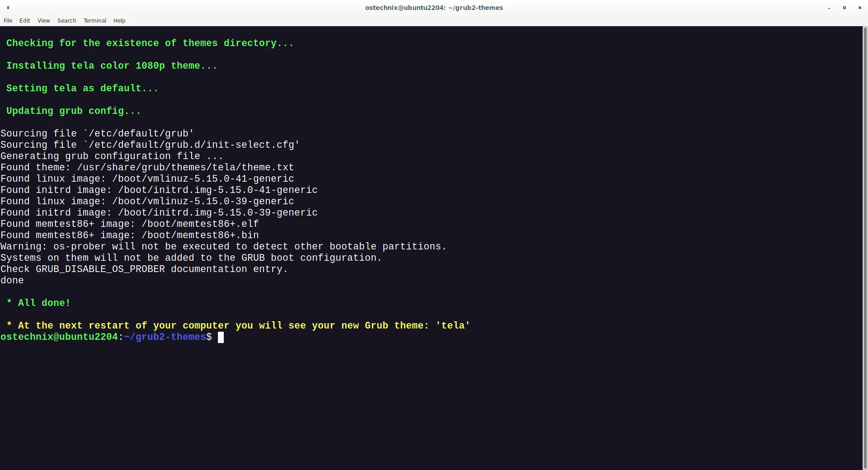Close the terminal window

tap(860, 8)
